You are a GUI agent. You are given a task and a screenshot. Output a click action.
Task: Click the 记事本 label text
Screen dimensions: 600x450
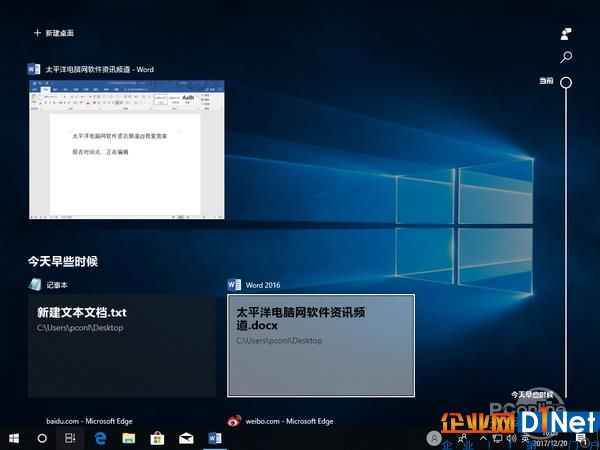57,285
